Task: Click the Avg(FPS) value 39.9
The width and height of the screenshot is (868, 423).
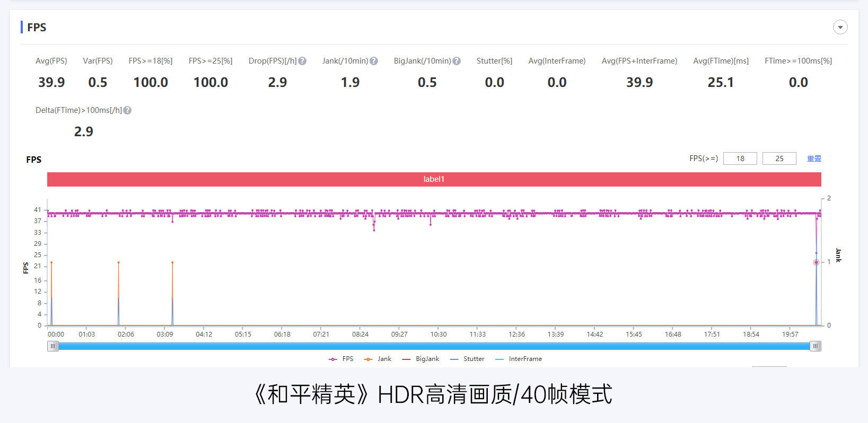Action: [51, 83]
